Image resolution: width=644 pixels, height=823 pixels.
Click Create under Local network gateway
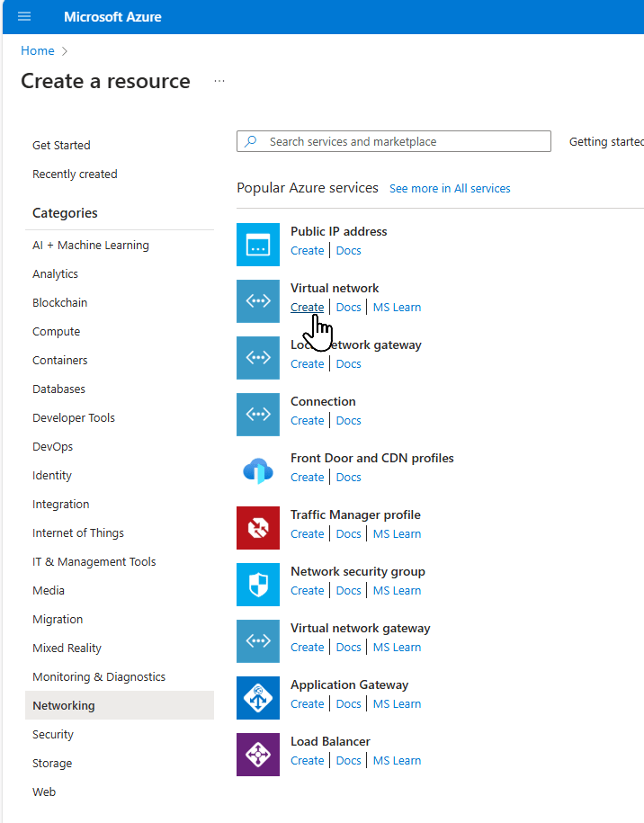pos(307,364)
